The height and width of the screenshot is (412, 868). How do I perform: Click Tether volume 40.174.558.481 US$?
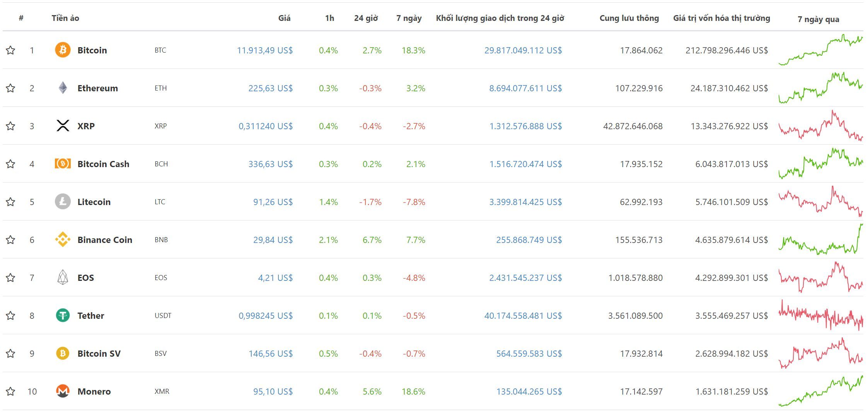[x=523, y=315]
